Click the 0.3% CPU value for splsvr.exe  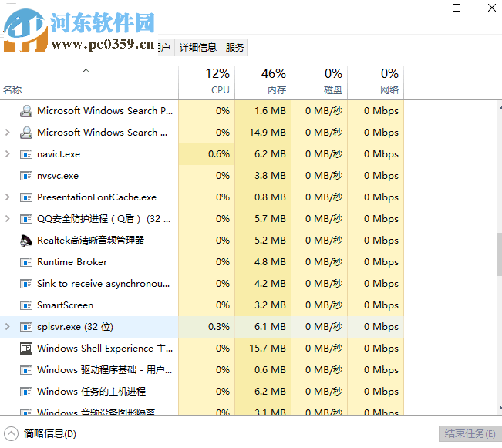pyautogui.click(x=219, y=327)
